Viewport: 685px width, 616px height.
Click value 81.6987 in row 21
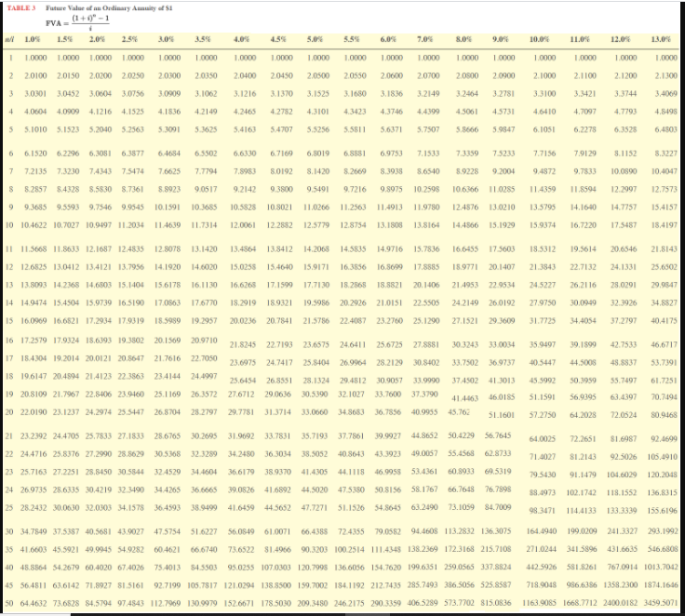[624, 438]
